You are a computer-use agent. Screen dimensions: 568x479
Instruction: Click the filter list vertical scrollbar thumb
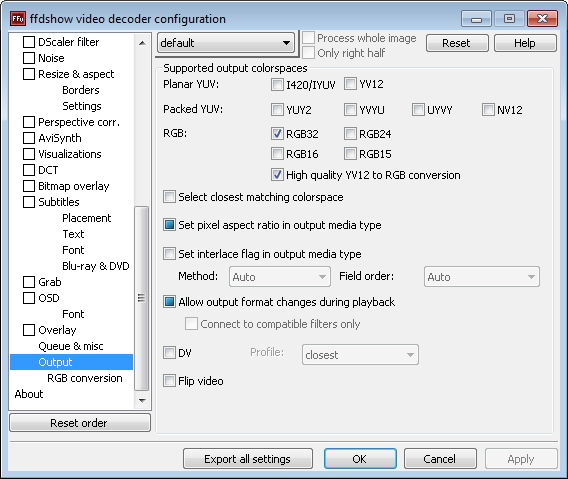coord(141,299)
